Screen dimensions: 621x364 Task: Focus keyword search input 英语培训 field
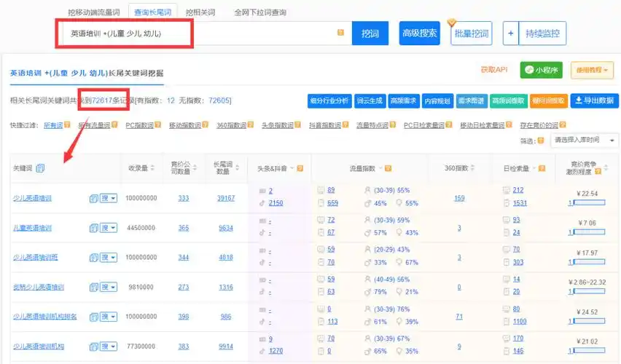tap(206, 33)
